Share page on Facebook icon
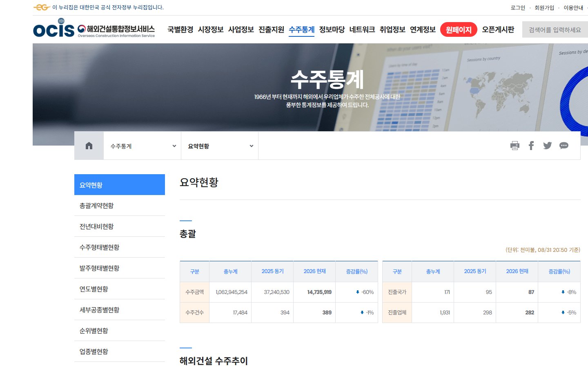This screenshot has width=588, height=368. [x=531, y=146]
